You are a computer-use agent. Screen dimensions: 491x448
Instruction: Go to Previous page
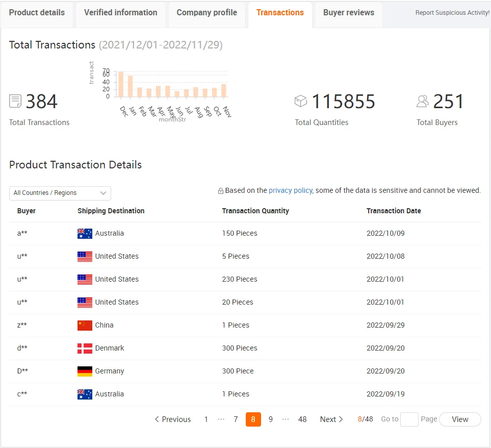(x=172, y=419)
